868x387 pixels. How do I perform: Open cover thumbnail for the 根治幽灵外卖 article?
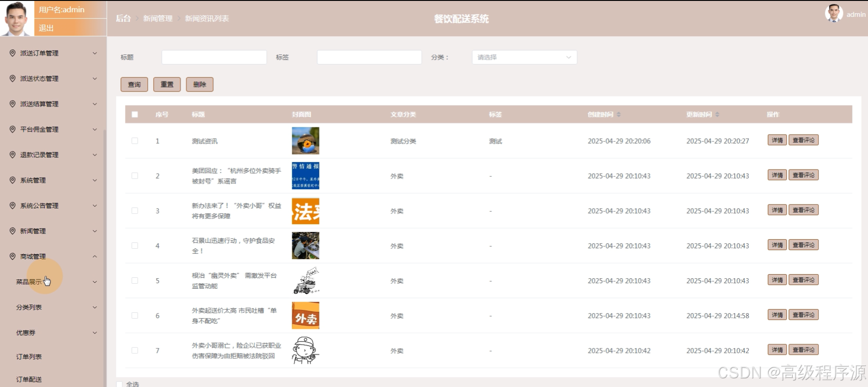click(x=305, y=281)
